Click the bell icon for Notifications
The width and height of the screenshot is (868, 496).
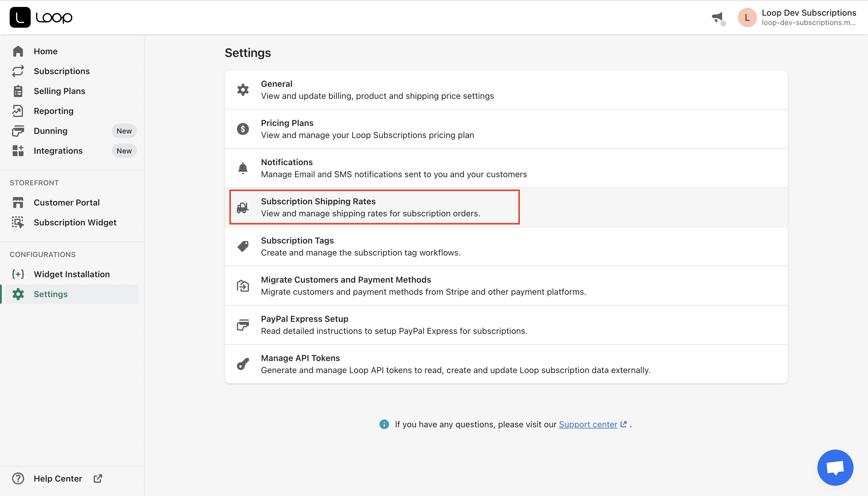243,168
